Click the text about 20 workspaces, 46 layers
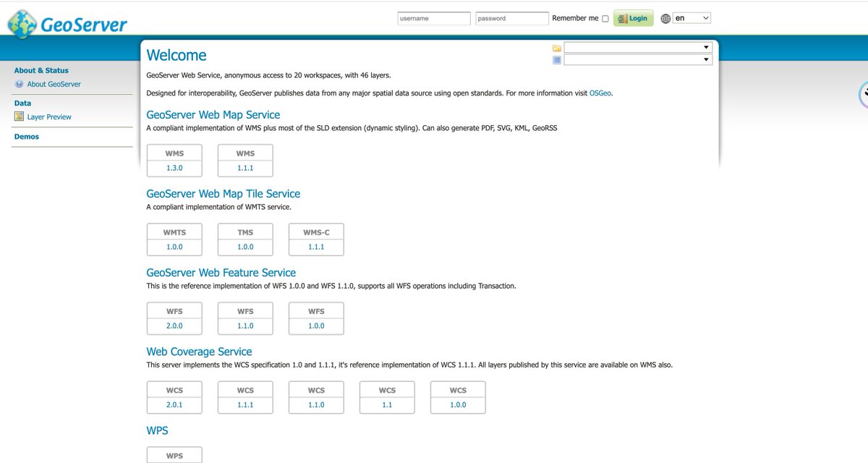The image size is (868, 463). point(269,75)
